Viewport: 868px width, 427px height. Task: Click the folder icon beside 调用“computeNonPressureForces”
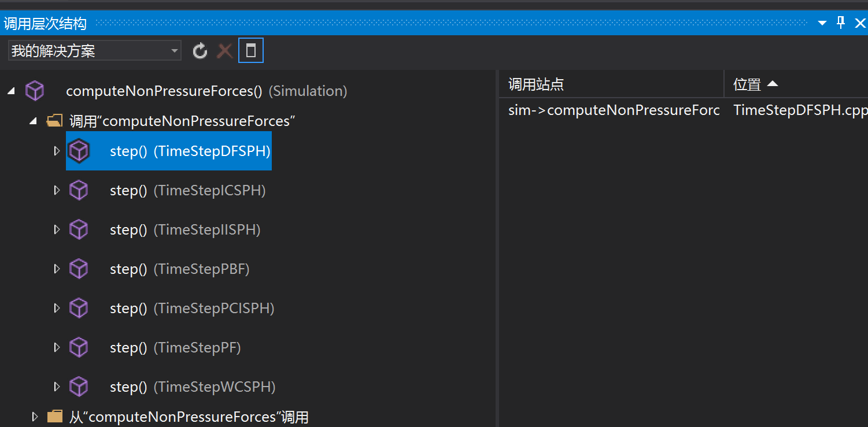[55, 121]
